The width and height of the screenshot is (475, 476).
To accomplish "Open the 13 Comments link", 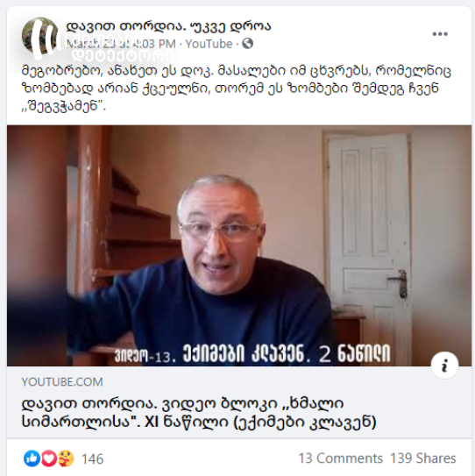I will (x=341, y=458).
